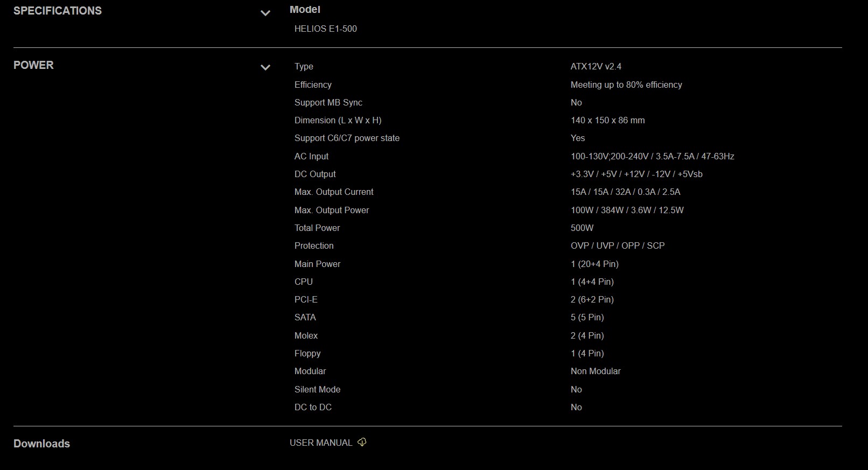Select the No value for Support MB Sync
The height and width of the screenshot is (470, 868).
[x=576, y=102]
